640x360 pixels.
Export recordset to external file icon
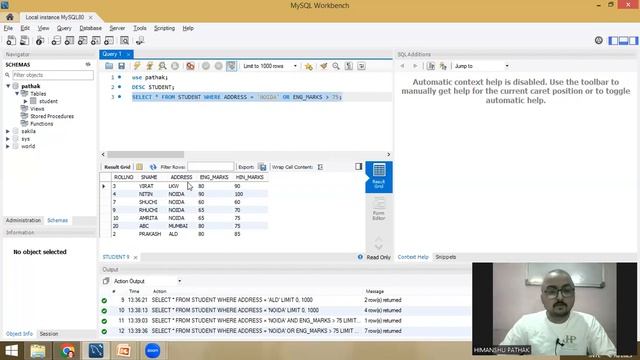click(x=262, y=167)
